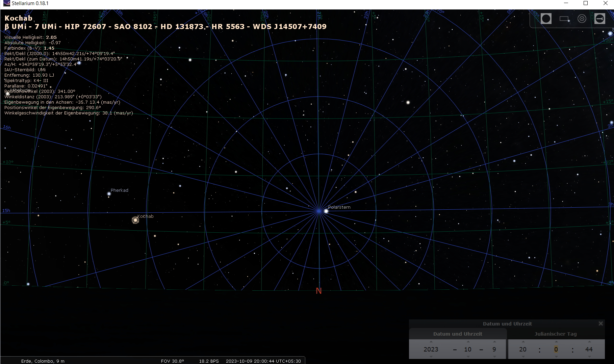Select the Pherkad star
Screen dimensions: 614x364
[109, 194]
